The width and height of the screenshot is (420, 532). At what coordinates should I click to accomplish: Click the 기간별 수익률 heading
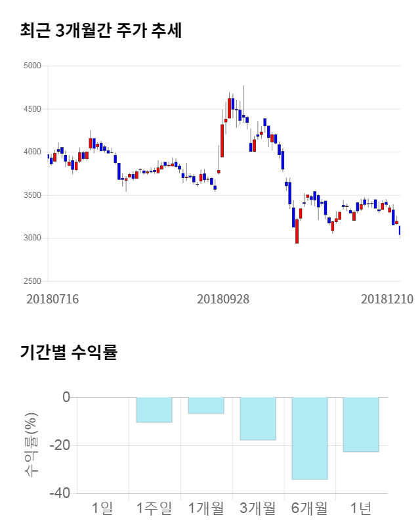point(68,353)
